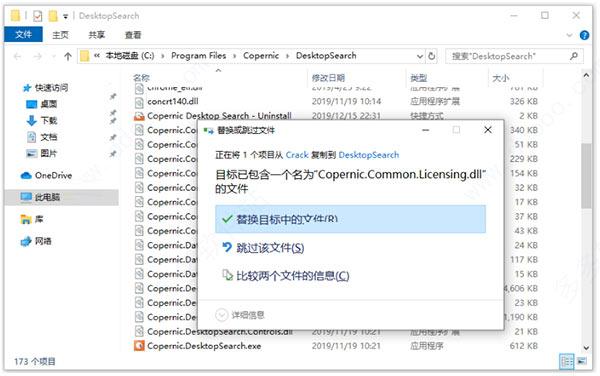This screenshot has height=376, width=600.
Task: Go up one folder level arrow
Action: [x=68, y=57]
